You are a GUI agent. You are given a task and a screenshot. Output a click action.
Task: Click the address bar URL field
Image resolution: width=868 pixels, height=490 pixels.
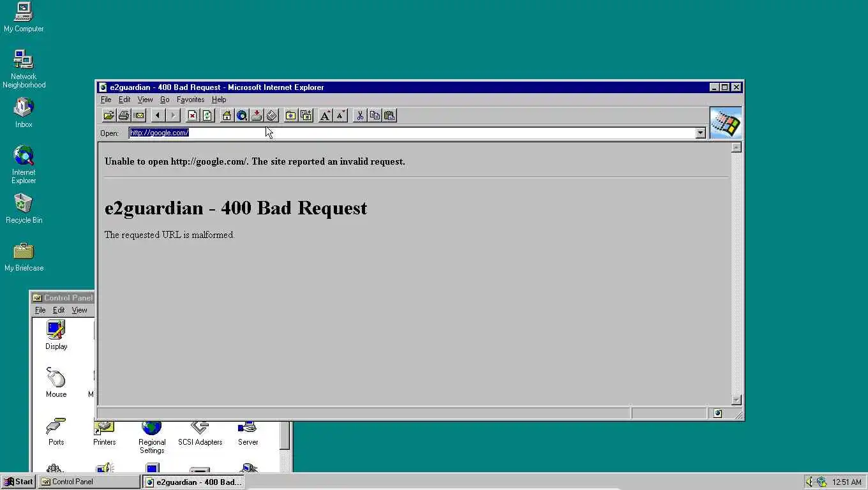(x=412, y=133)
